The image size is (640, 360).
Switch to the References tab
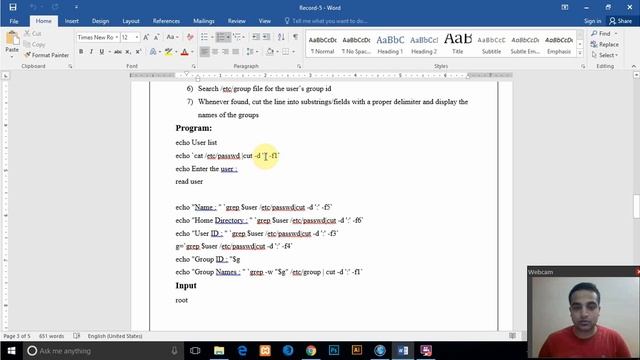(166, 21)
